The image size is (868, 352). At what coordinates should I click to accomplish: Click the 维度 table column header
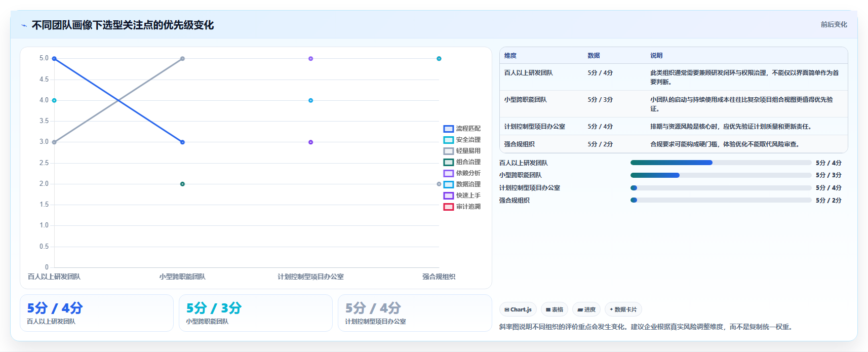(510, 56)
